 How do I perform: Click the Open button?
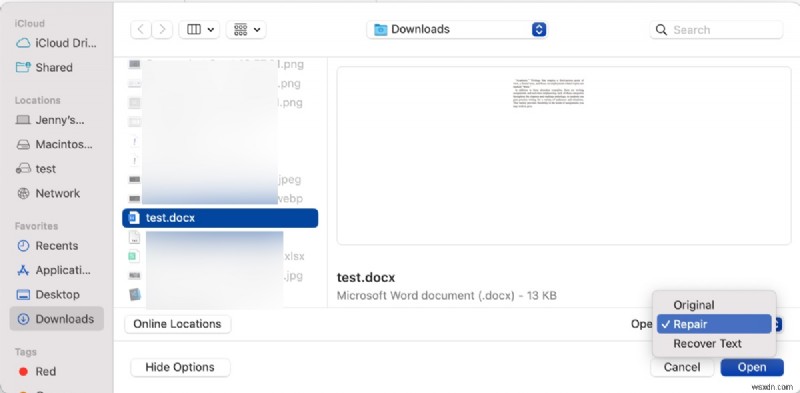(x=752, y=367)
